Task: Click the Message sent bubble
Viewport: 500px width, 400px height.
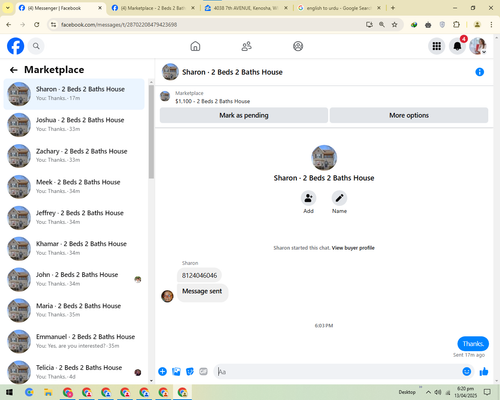Action: point(202,292)
